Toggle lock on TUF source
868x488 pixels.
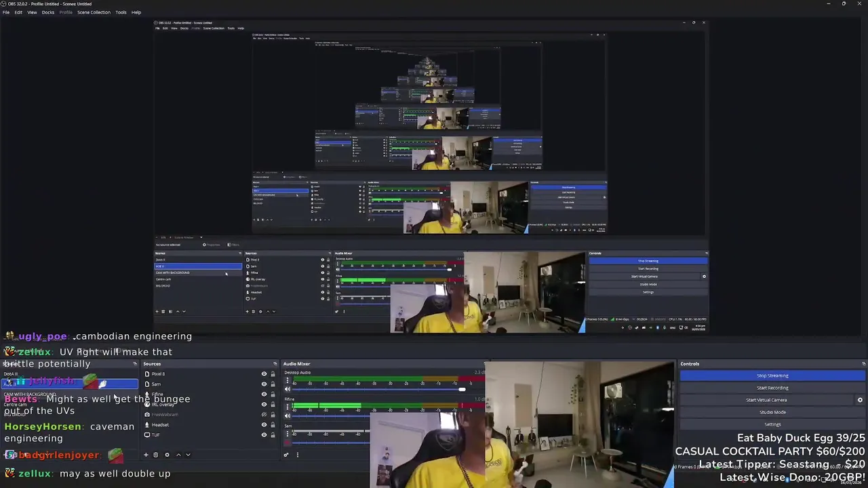point(273,435)
